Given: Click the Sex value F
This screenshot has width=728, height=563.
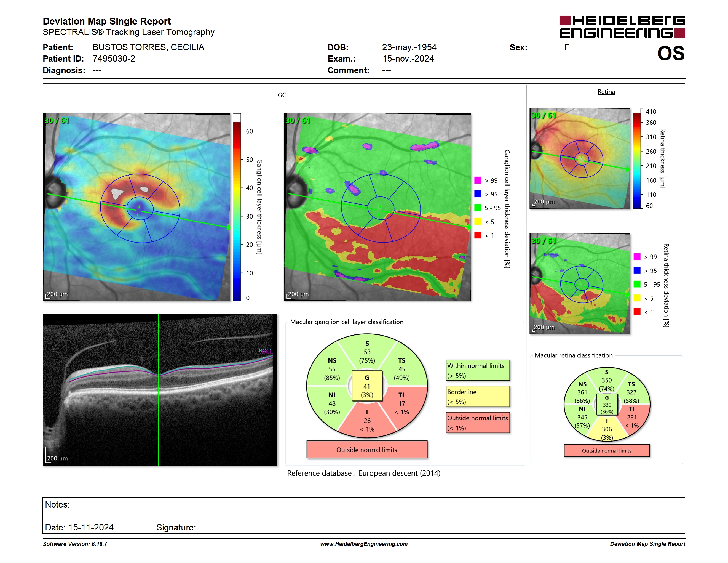Looking at the screenshot, I should coord(567,47).
